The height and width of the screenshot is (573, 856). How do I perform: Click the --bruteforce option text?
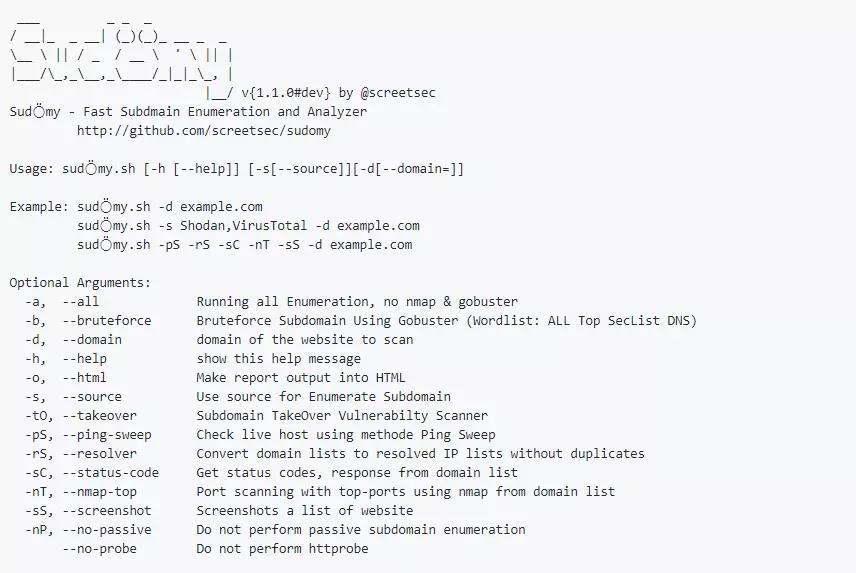pos(107,321)
